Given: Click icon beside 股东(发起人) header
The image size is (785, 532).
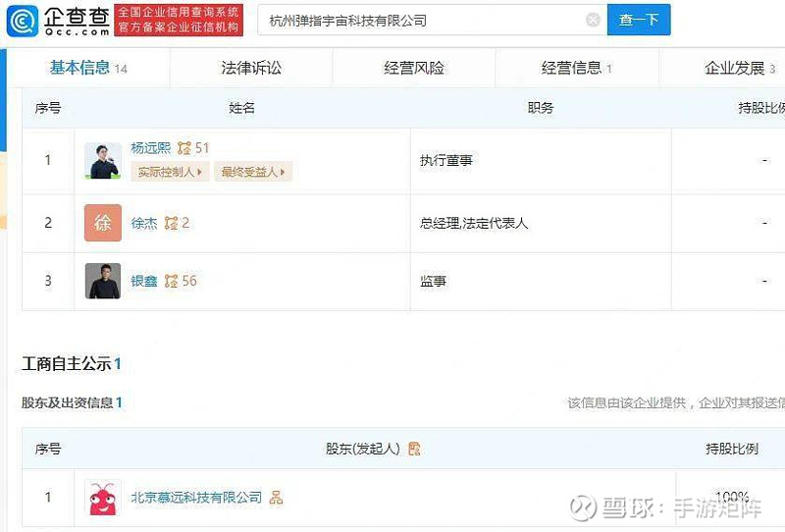Looking at the screenshot, I should 414,449.
